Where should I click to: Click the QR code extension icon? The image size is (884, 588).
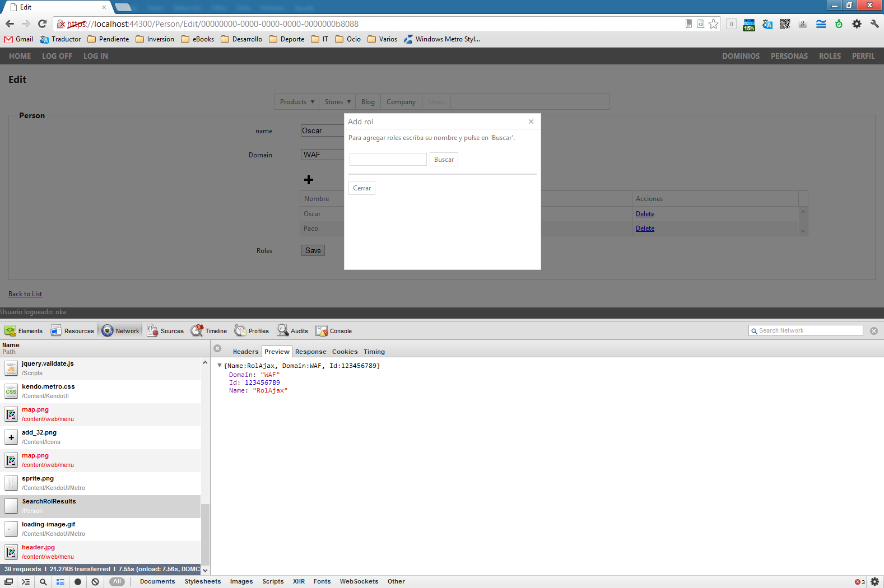click(x=785, y=24)
